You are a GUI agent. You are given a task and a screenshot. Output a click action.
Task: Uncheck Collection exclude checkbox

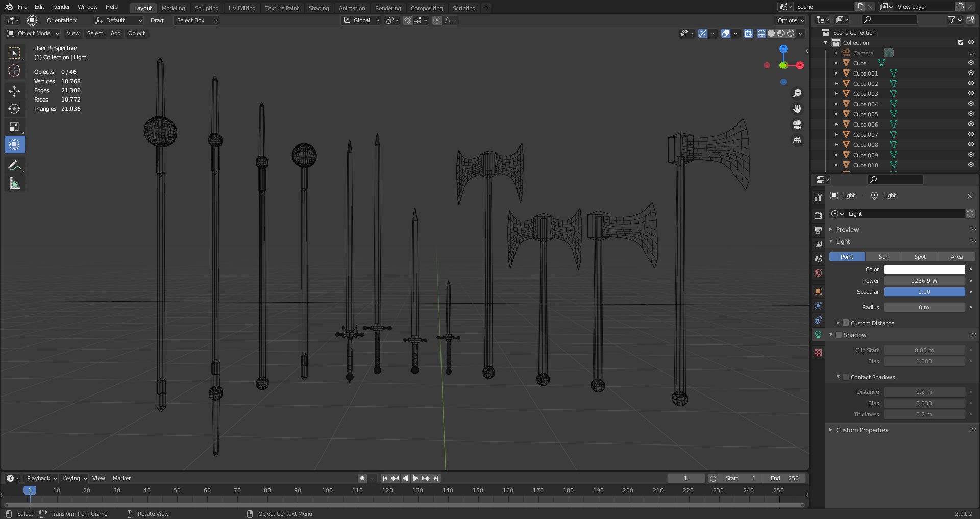(961, 42)
